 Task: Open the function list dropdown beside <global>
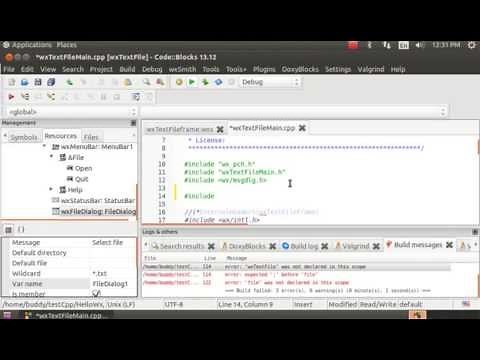click(294, 112)
